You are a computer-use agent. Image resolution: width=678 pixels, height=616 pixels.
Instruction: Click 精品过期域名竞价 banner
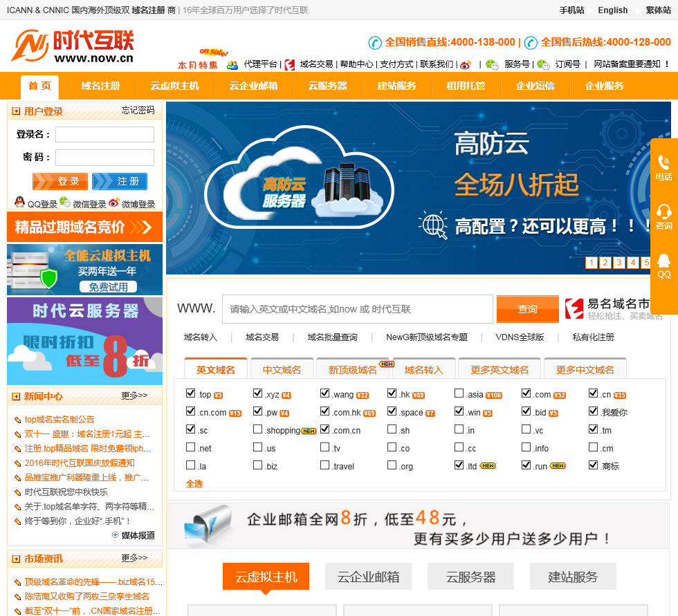coord(84,227)
